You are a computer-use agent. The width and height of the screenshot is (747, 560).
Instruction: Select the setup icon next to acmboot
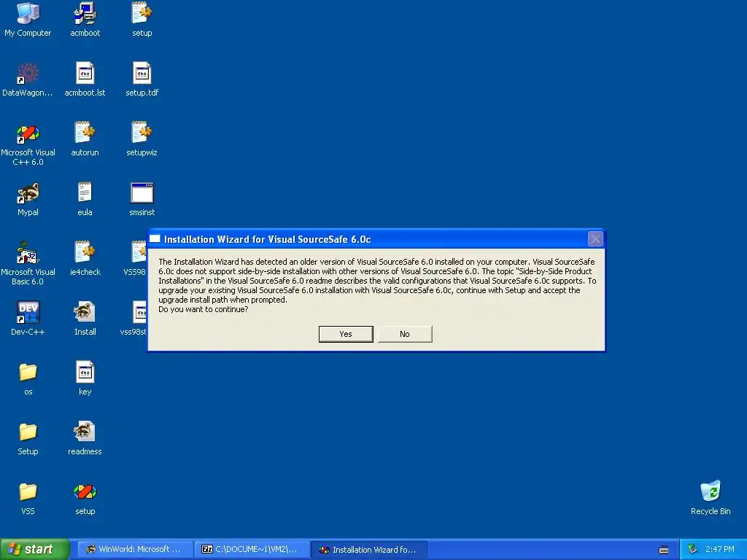(142, 19)
